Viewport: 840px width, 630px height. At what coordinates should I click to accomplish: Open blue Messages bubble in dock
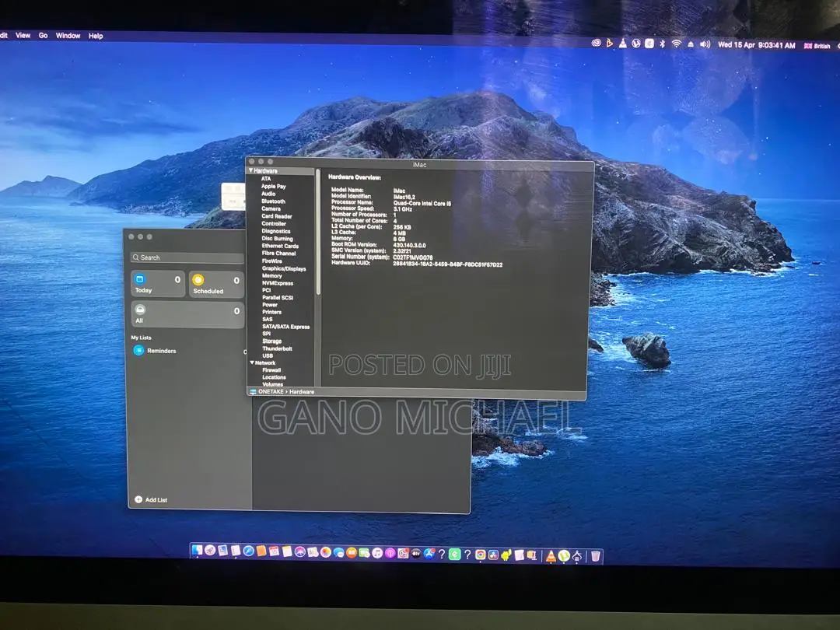(x=338, y=553)
